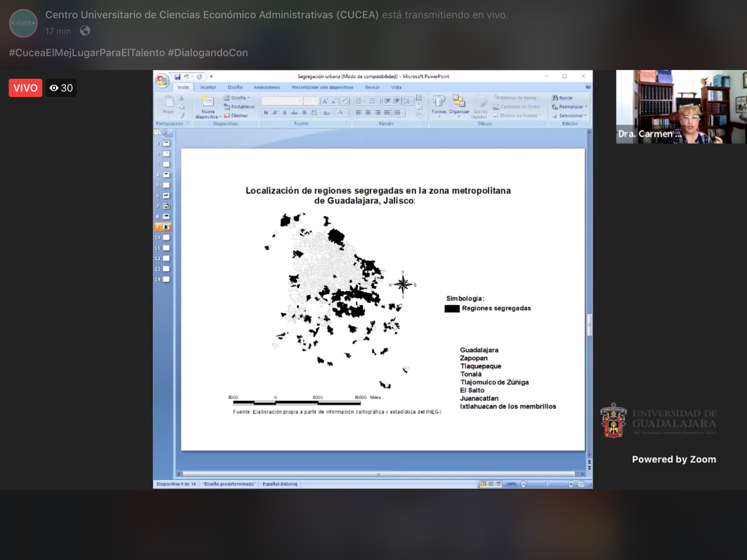Click the zoom slider handle

[x=547, y=484]
